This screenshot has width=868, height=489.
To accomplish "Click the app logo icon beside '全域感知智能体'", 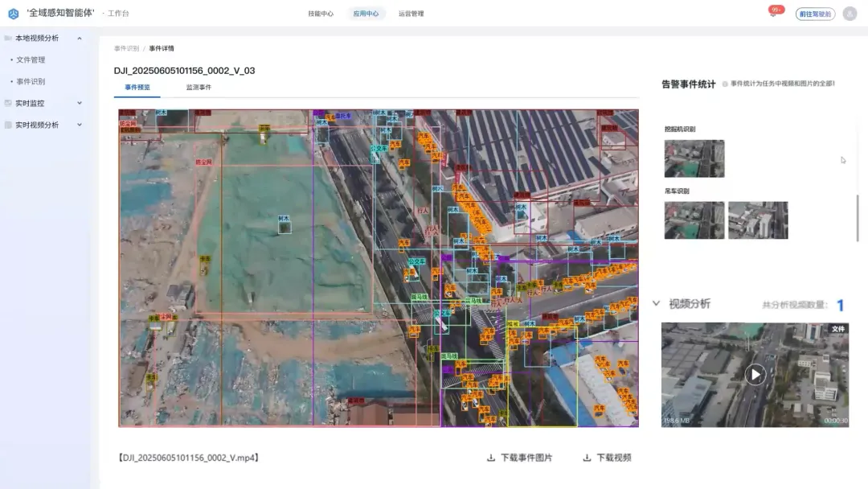I will pyautogui.click(x=13, y=14).
